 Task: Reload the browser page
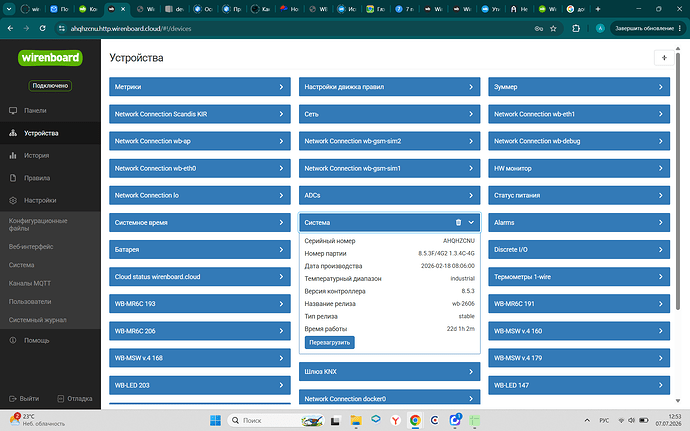click(42, 29)
